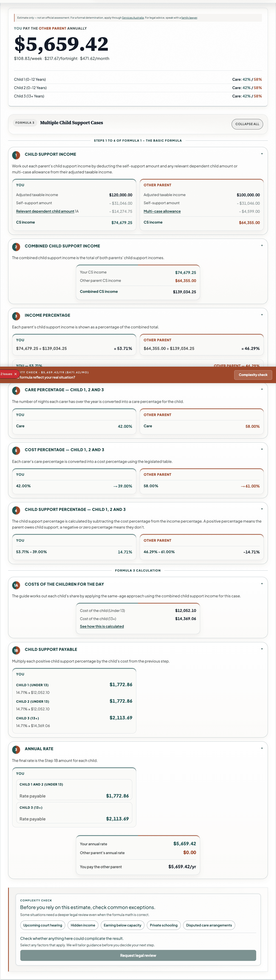The width and height of the screenshot is (276, 980).
Task: Select the Earning below capacity chip
Action: coord(122,925)
